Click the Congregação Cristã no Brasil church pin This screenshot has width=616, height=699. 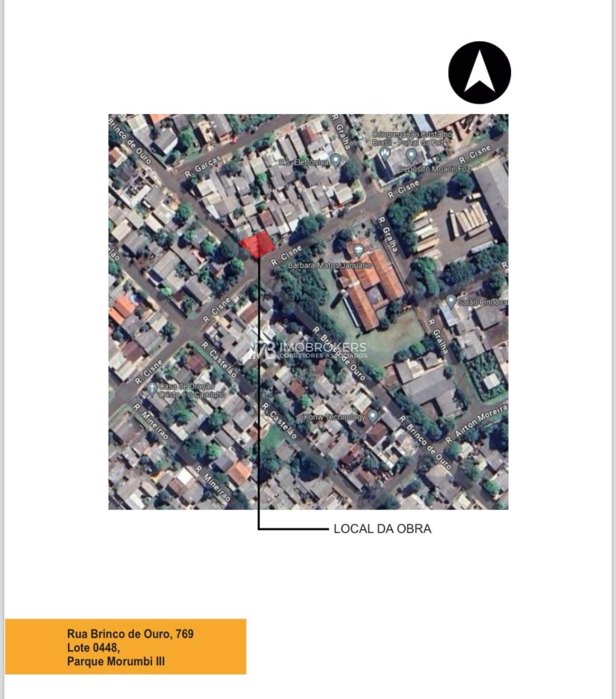tap(386, 155)
